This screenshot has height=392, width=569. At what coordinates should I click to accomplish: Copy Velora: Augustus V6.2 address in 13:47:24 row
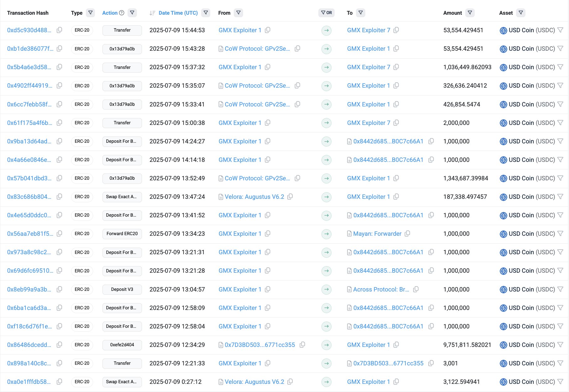(290, 197)
